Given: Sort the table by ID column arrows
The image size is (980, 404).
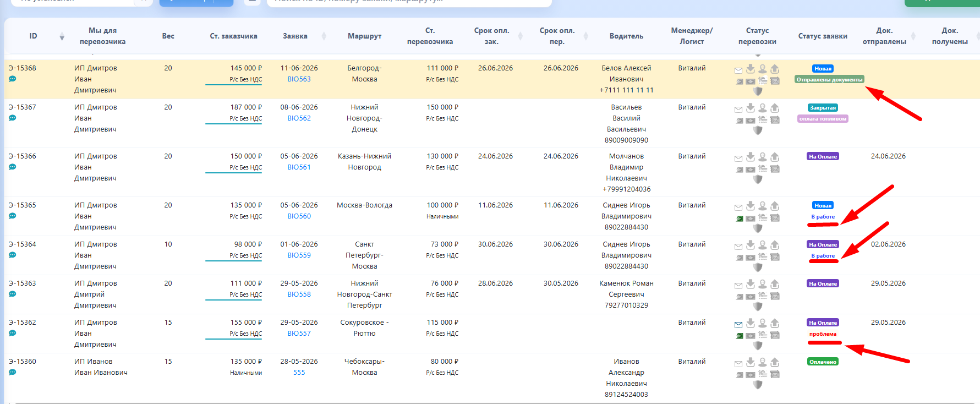Looking at the screenshot, I should (62, 36).
